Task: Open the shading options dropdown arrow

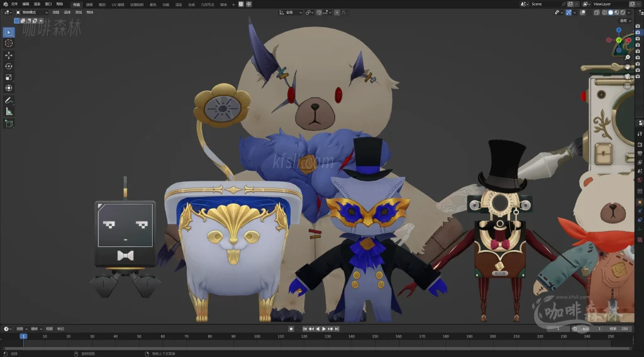Action: point(629,13)
